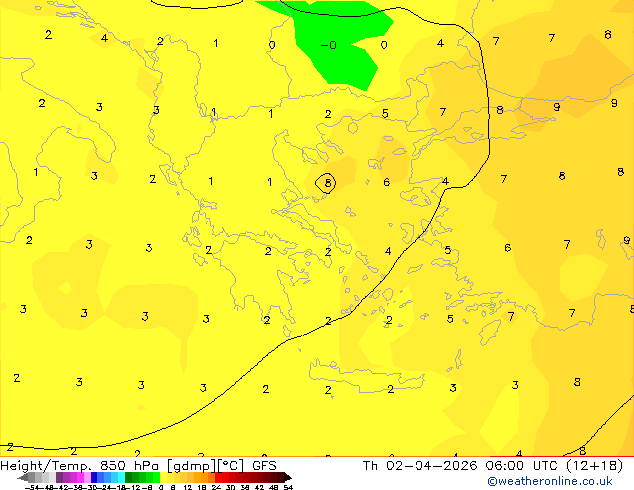Click the yellow swatch in the color legend
634x490 pixels.
164,478
